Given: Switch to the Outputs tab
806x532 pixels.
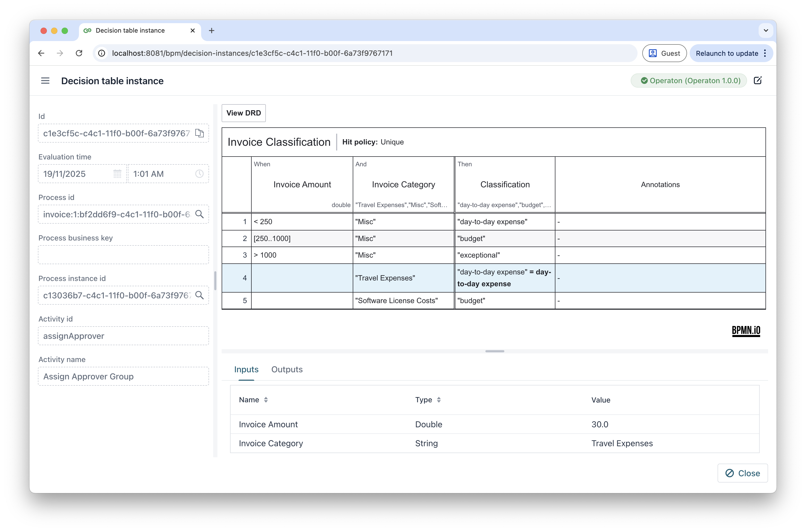Looking at the screenshot, I should [286, 369].
